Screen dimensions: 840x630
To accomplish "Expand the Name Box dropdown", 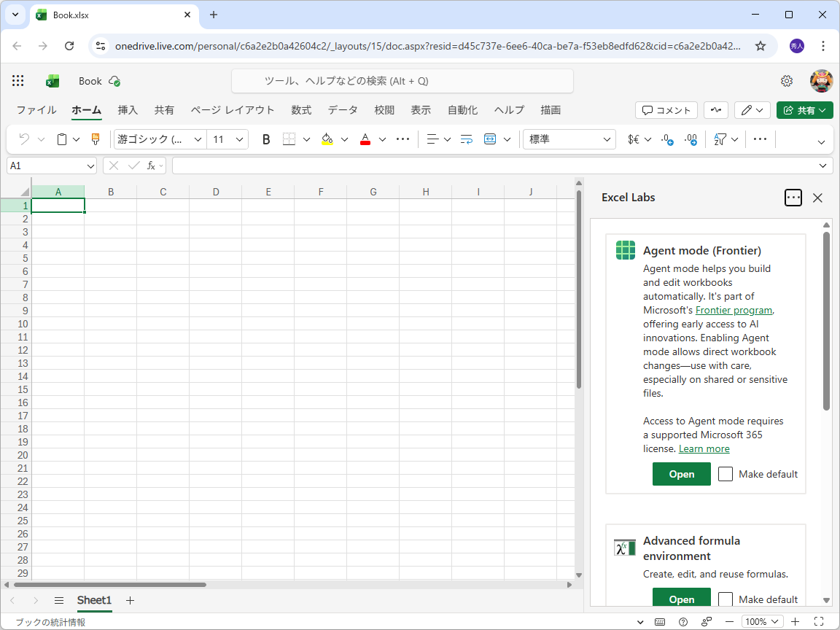I will [90, 166].
